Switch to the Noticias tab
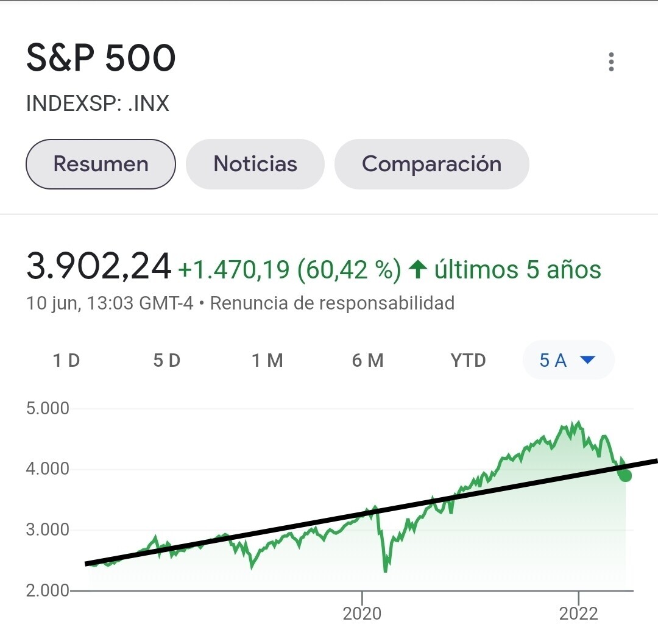This screenshot has width=658, height=644. tap(255, 164)
